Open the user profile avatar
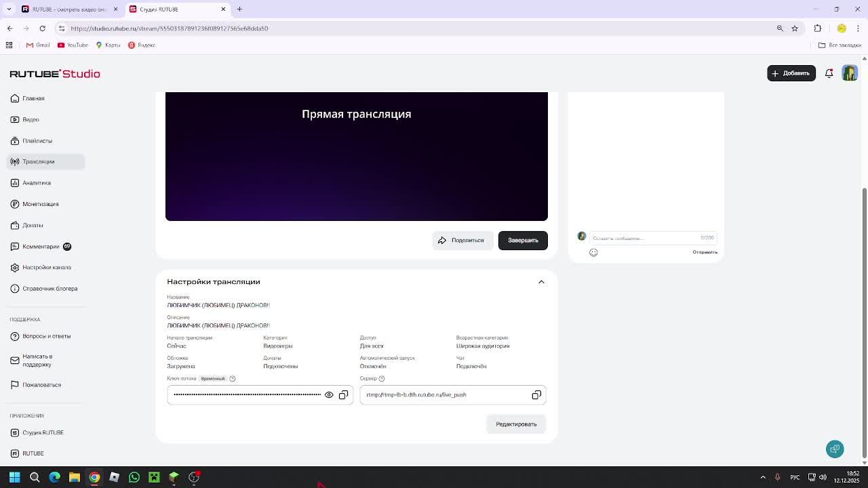 [x=850, y=73]
